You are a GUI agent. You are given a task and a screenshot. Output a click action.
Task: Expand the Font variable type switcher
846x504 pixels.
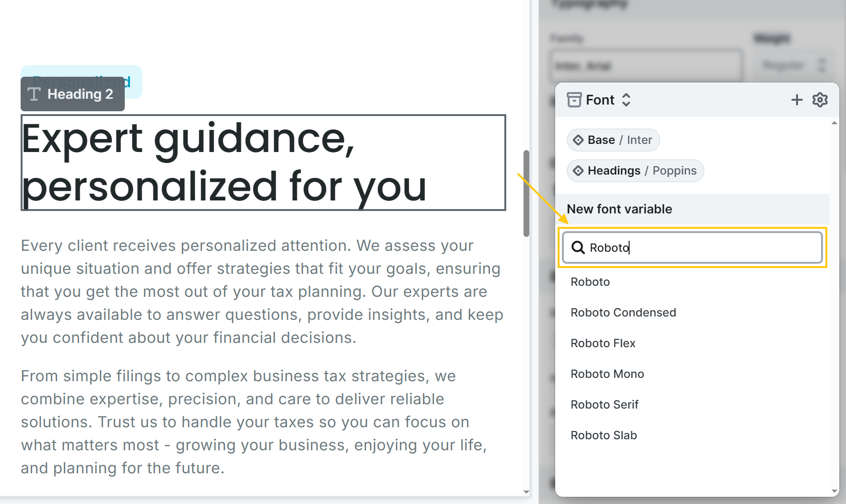[x=626, y=100]
